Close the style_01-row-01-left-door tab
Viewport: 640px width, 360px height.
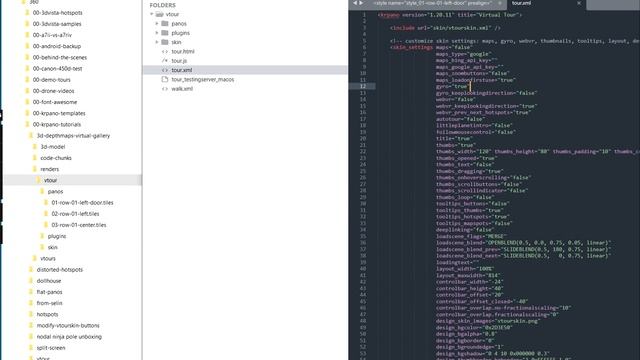[500, 3]
